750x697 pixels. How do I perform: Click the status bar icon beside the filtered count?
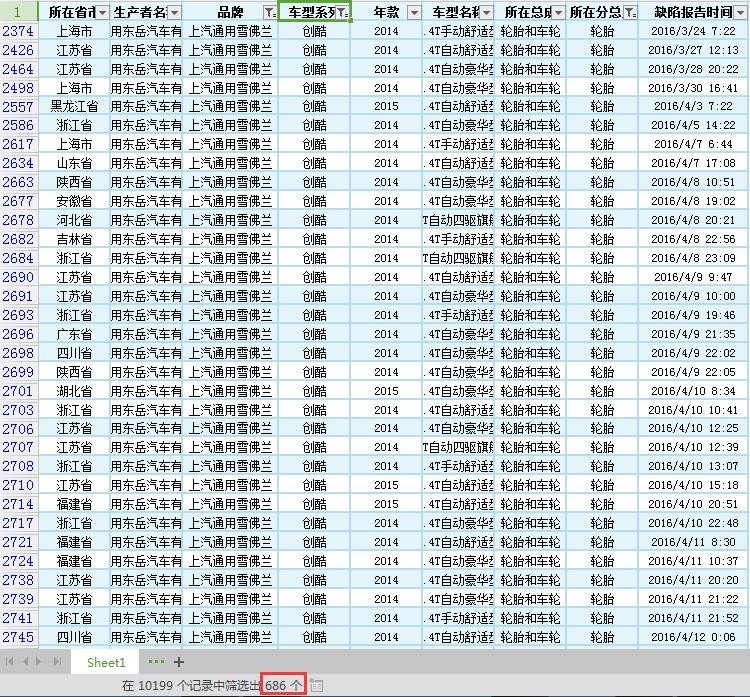pyautogui.click(x=316, y=686)
